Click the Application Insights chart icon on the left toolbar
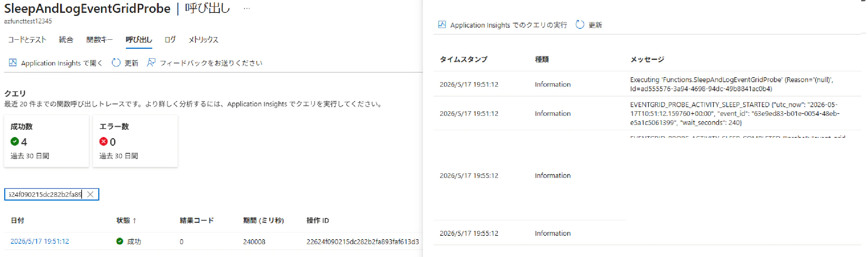The image size is (868, 257). (x=13, y=62)
